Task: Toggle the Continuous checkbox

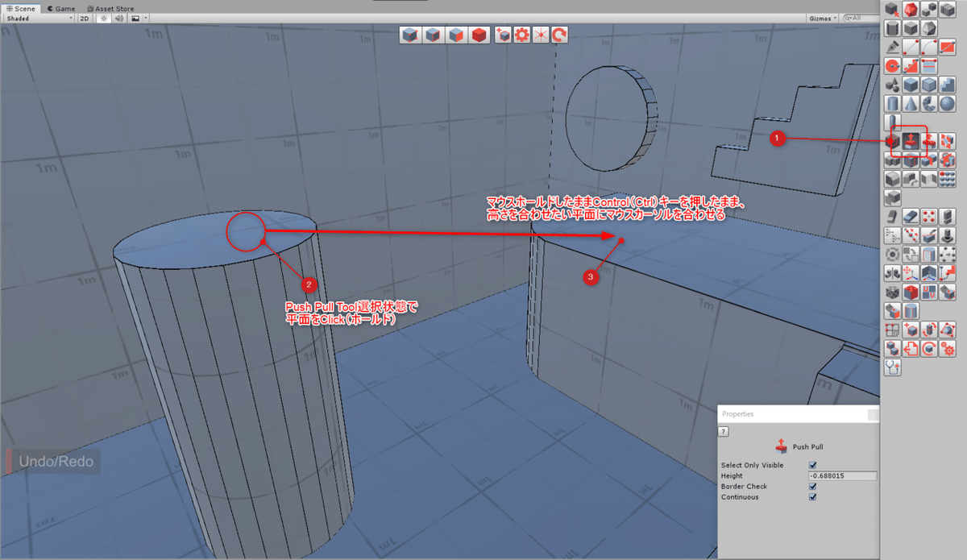Action: [812, 496]
